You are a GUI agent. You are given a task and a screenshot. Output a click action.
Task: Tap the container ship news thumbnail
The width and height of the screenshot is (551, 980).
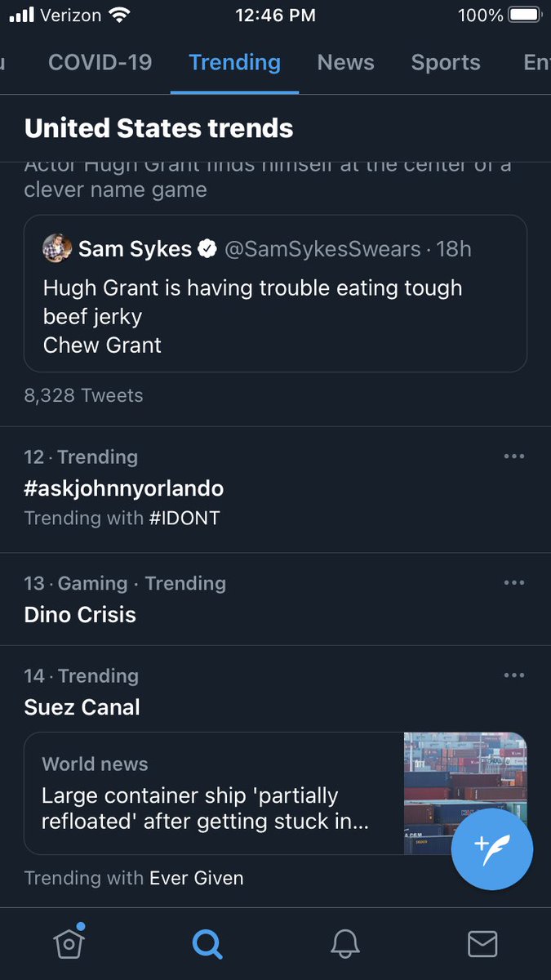(465, 793)
